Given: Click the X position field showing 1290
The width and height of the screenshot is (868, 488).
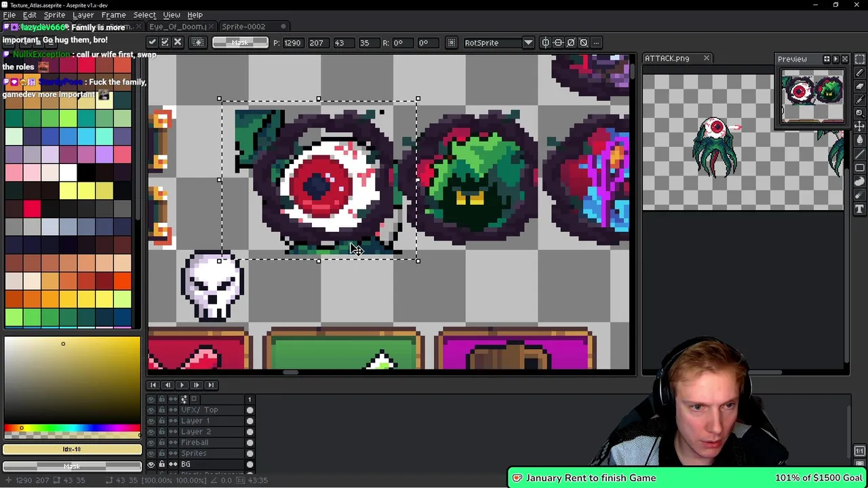Looking at the screenshot, I should (292, 43).
